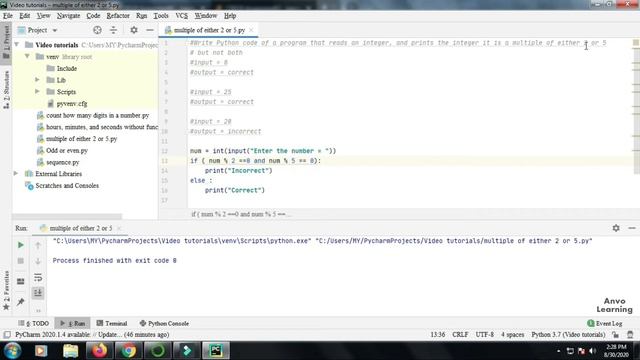Switch to the Terminal tool window tab
This screenshot has width=640, height=360.
(x=112, y=323)
